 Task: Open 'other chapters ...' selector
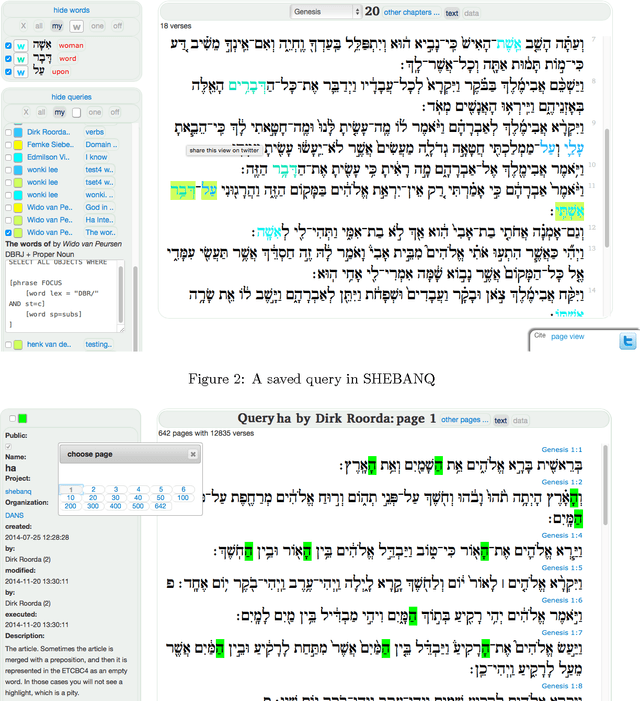[x=411, y=13]
